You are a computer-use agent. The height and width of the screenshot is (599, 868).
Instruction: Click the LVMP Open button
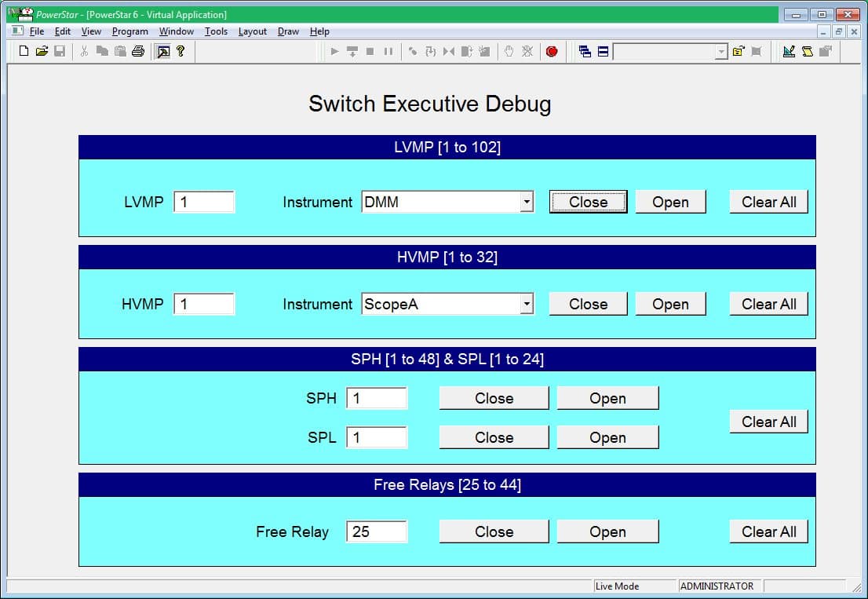coord(670,202)
